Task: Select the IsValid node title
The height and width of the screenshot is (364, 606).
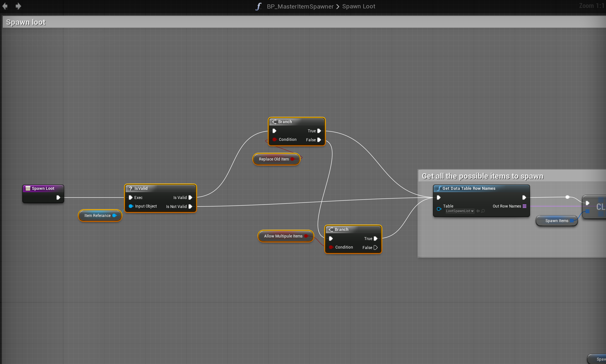Action: click(x=141, y=188)
